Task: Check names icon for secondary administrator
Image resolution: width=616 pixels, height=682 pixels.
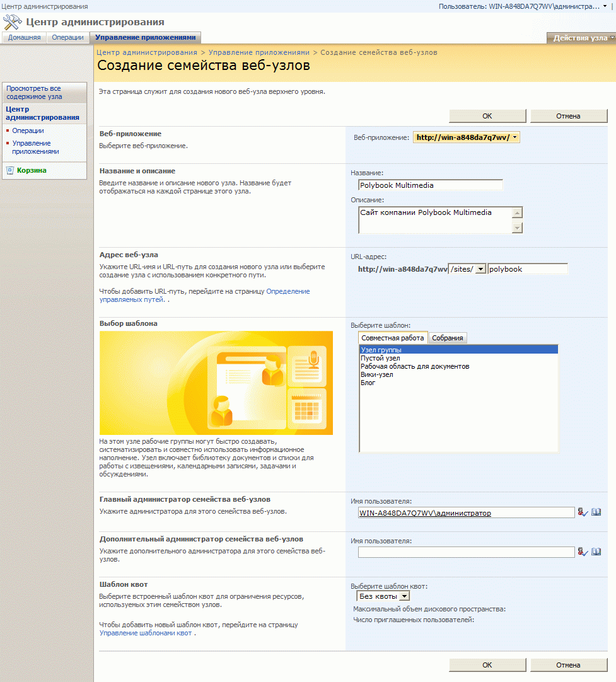Action: 583,552
